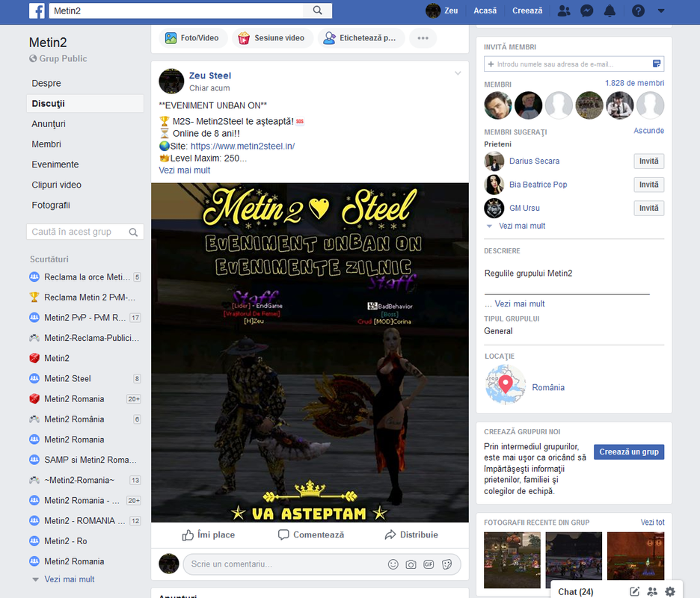This screenshot has width=700, height=598.
Task: Open friend requests icon
Action: pyautogui.click(x=565, y=10)
